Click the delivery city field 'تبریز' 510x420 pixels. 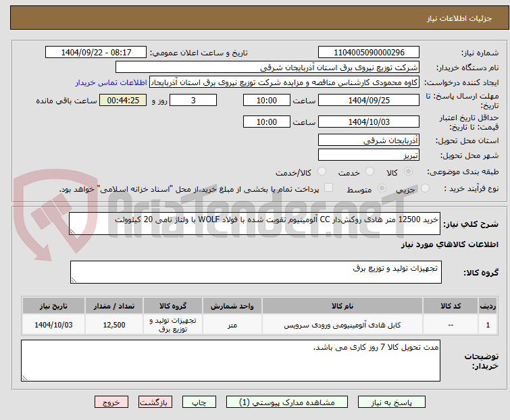(369, 155)
